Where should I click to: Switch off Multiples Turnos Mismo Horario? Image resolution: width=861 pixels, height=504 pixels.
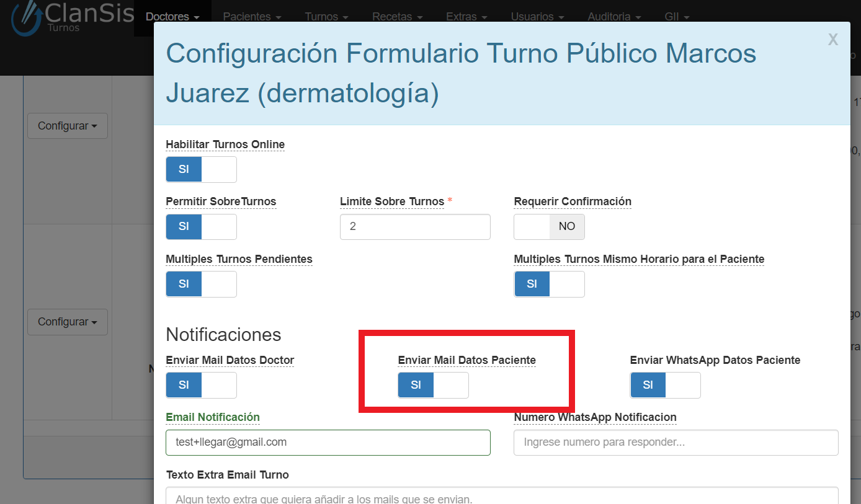[x=549, y=284]
